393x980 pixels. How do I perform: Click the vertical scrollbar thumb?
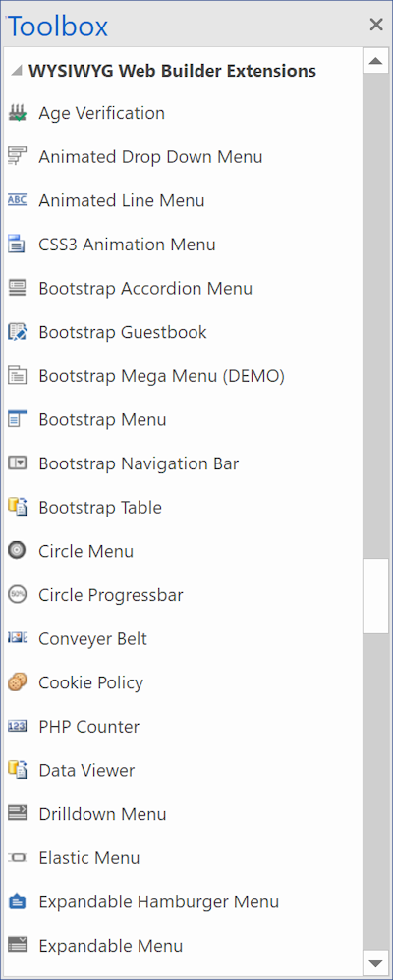pos(375,596)
